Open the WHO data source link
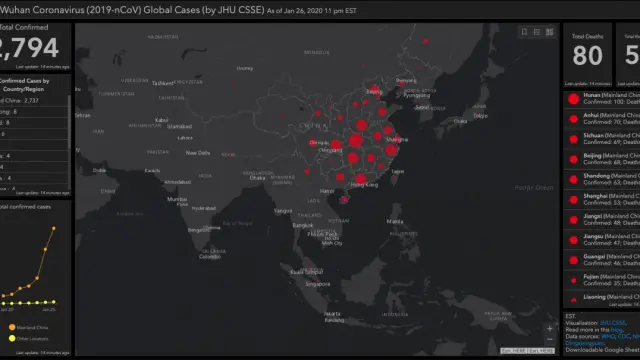This screenshot has width=640, height=360. tap(608, 336)
